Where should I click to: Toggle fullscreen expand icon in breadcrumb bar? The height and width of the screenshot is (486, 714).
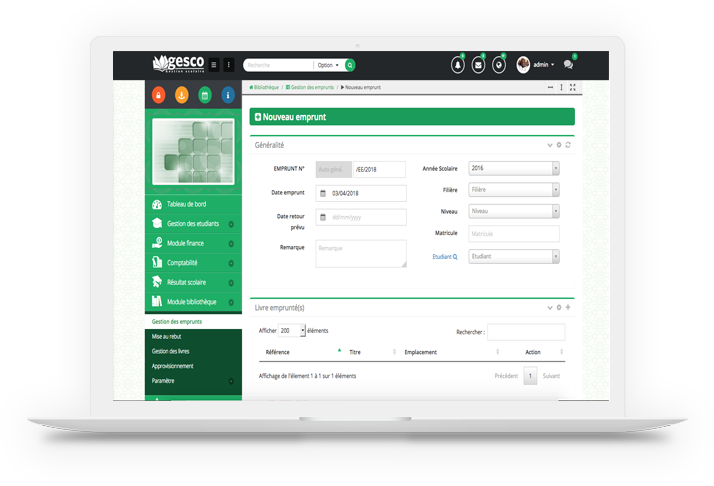click(572, 88)
